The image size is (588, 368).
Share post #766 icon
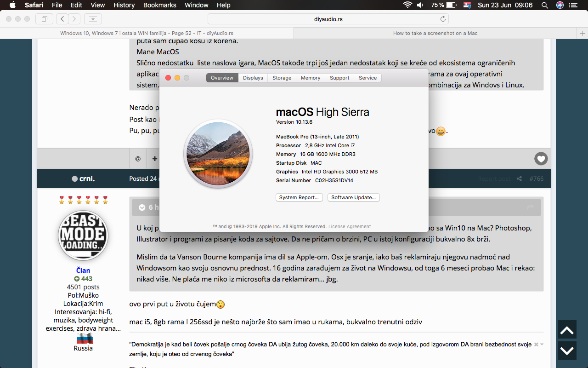coord(519,178)
